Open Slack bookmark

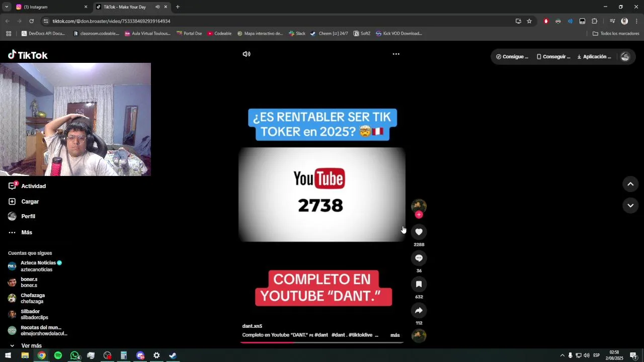click(297, 34)
